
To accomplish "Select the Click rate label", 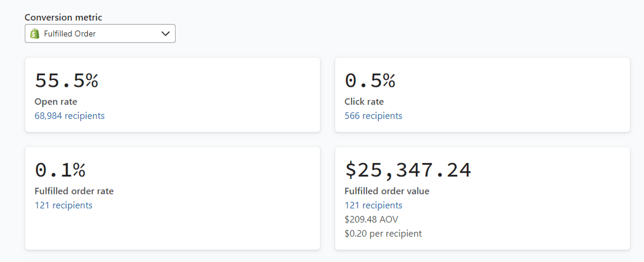I will (364, 102).
